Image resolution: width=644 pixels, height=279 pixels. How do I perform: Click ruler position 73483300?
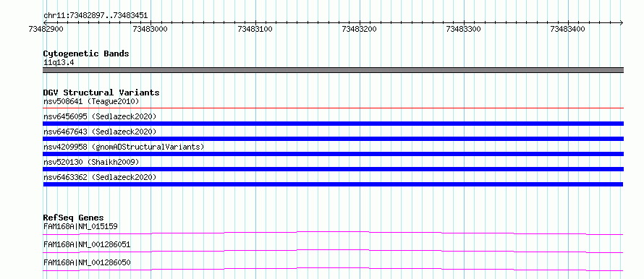[464, 29]
